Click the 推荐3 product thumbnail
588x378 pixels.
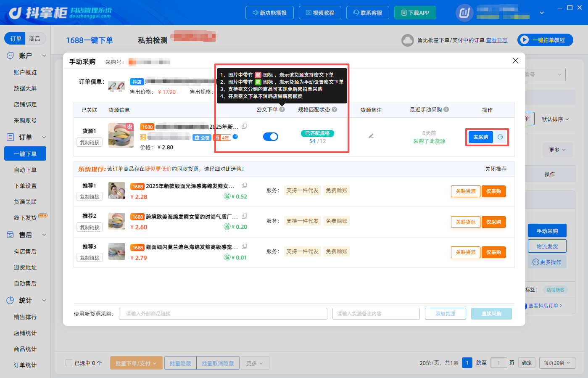coord(117,251)
